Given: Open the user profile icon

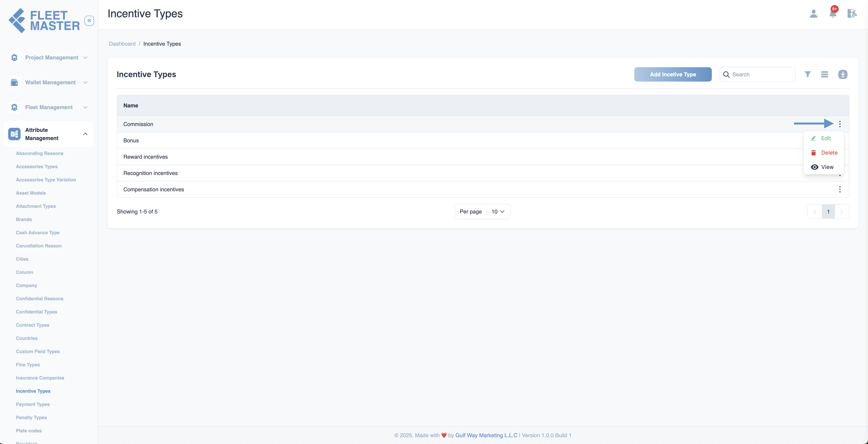Looking at the screenshot, I should [813, 13].
